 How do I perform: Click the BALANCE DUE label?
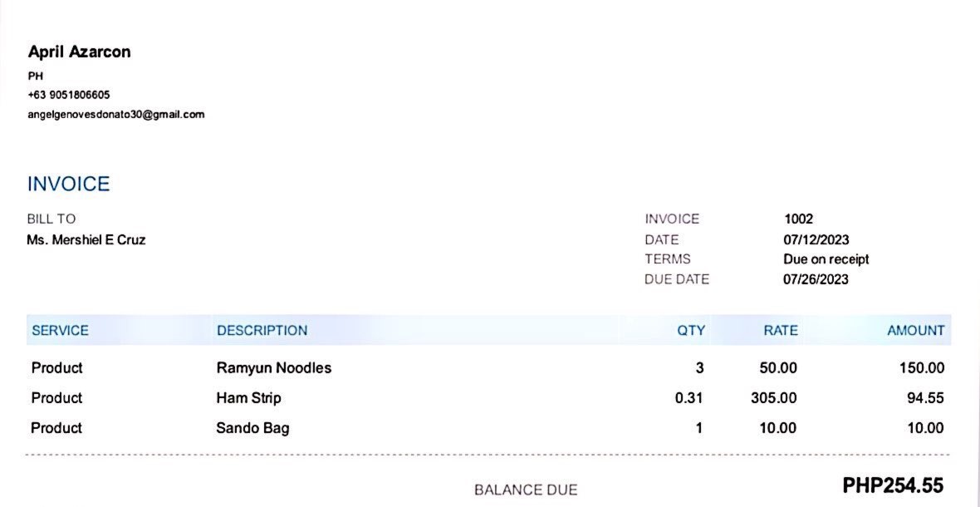[x=526, y=490]
